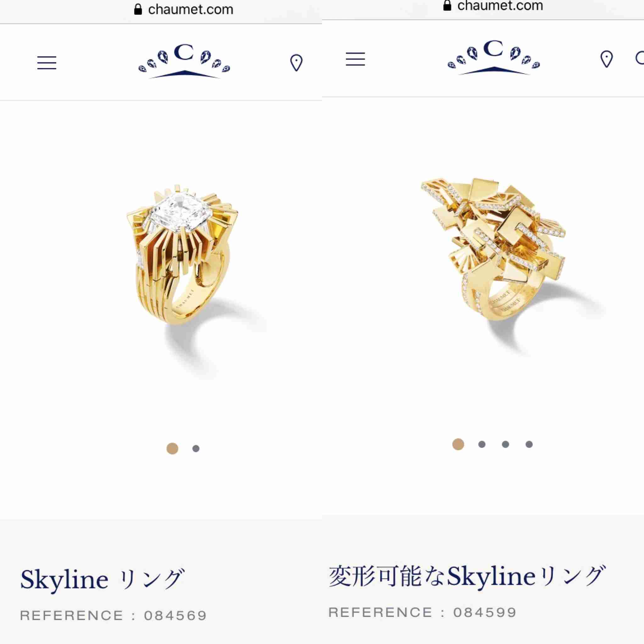Select second carousel dot under transformable ring

[482, 444]
